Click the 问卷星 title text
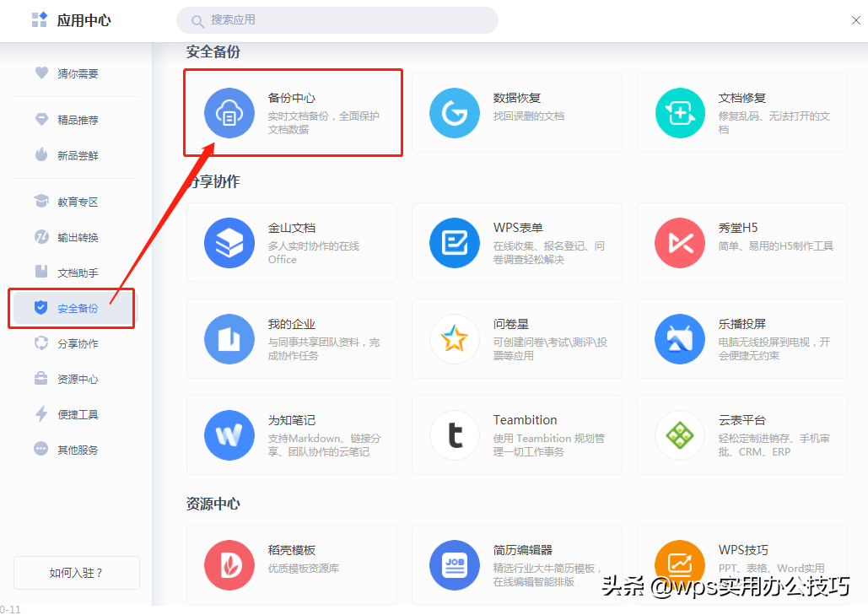This screenshot has width=868, height=615. click(x=511, y=325)
